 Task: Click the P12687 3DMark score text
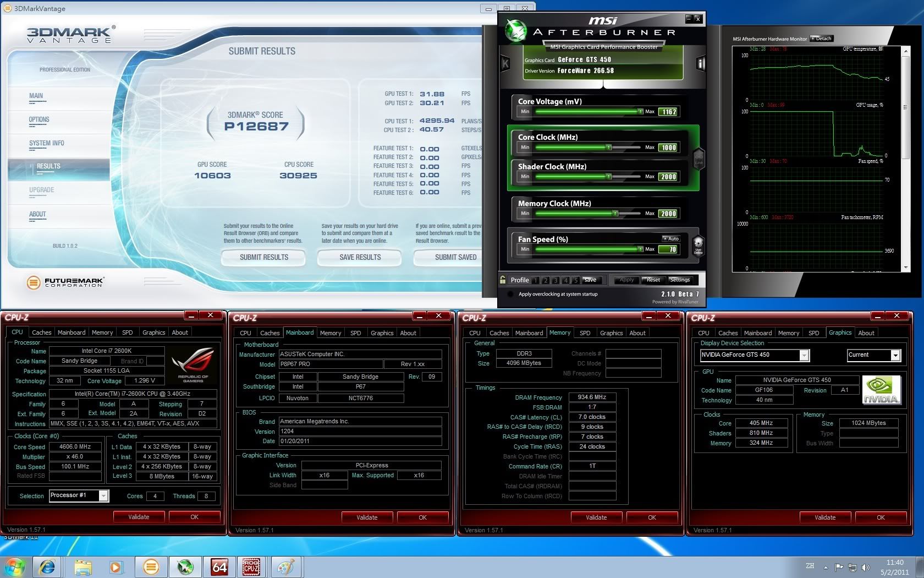(x=256, y=127)
